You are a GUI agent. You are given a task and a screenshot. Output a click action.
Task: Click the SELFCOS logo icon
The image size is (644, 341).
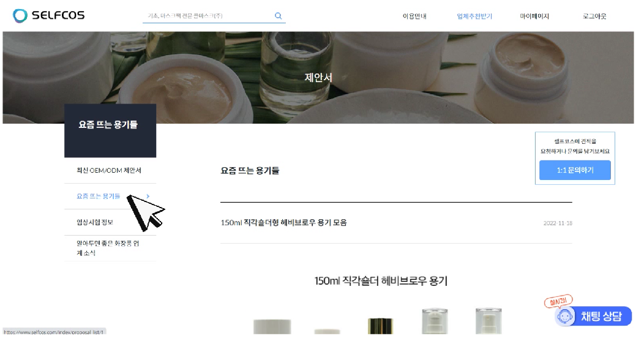pyautogui.click(x=20, y=16)
